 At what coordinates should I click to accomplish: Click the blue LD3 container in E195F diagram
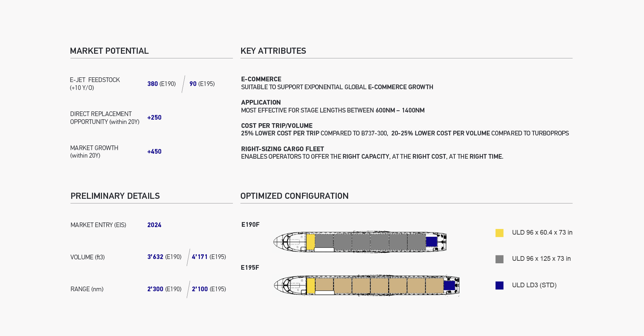pyautogui.click(x=449, y=285)
